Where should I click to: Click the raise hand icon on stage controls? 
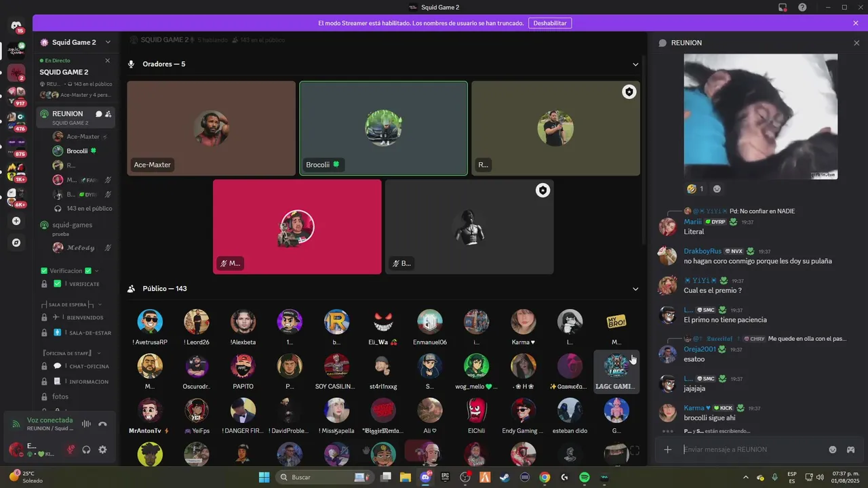[366, 450]
